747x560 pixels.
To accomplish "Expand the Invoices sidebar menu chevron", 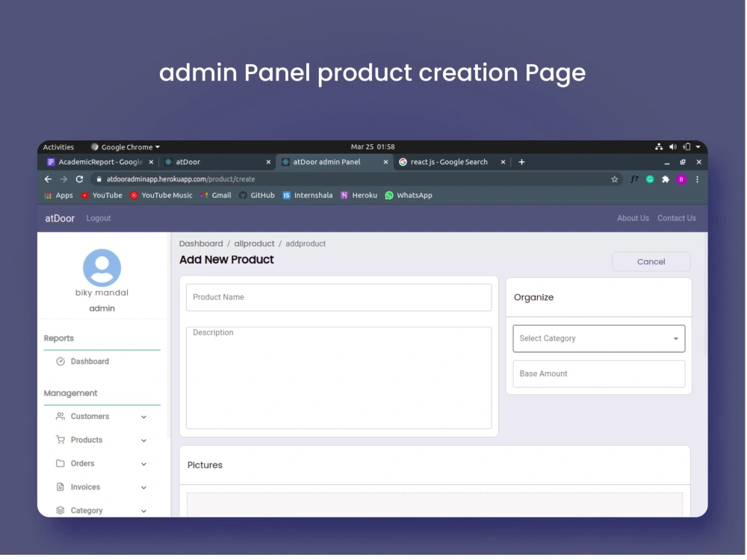I will click(x=143, y=488).
